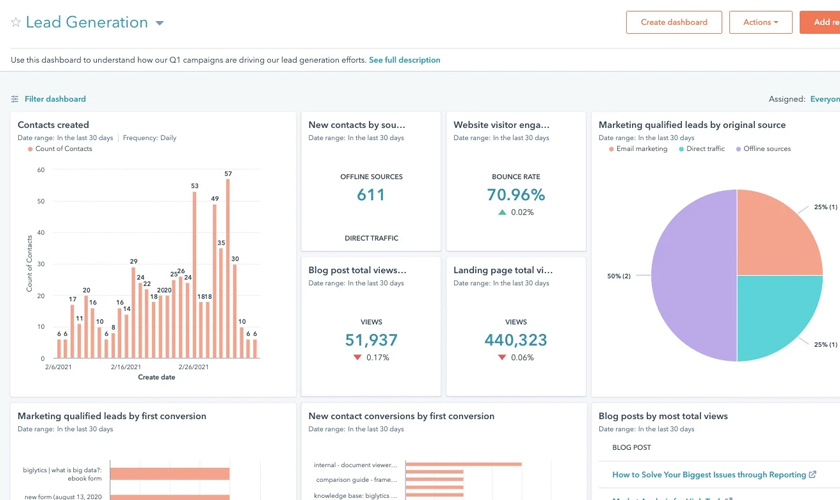
Task: Expand the Actions dropdown menu
Action: (x=760, y=22)
